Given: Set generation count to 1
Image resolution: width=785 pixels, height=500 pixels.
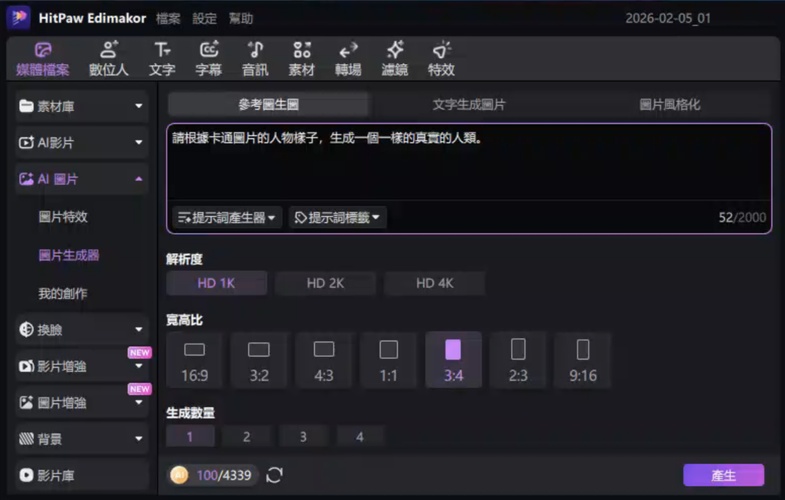Looking at the screenshot, I should pos(190,436).
